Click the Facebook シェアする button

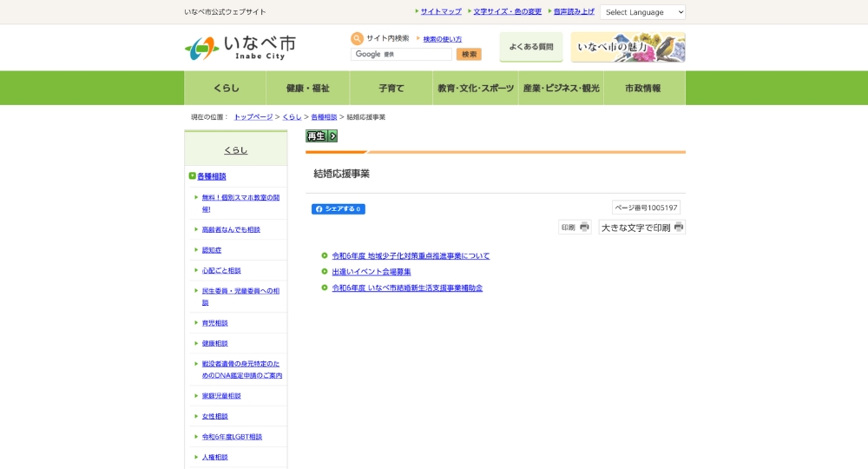pyautogui.click(x=339, y=208)
